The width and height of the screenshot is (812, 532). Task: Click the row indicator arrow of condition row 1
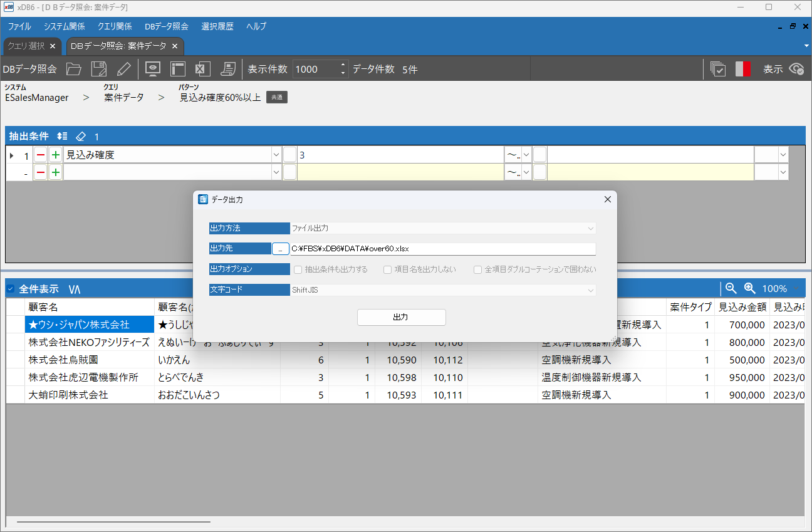click(x=12, y=155)
